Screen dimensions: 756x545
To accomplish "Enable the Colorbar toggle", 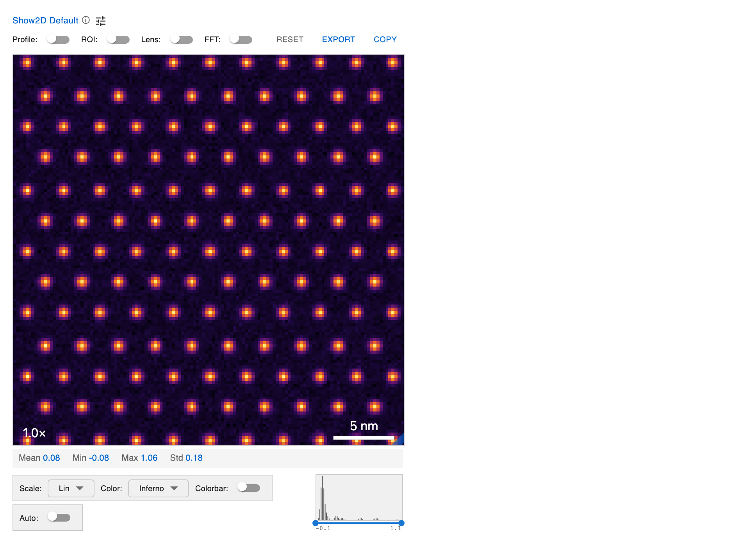I will click(x=249, y=488).
